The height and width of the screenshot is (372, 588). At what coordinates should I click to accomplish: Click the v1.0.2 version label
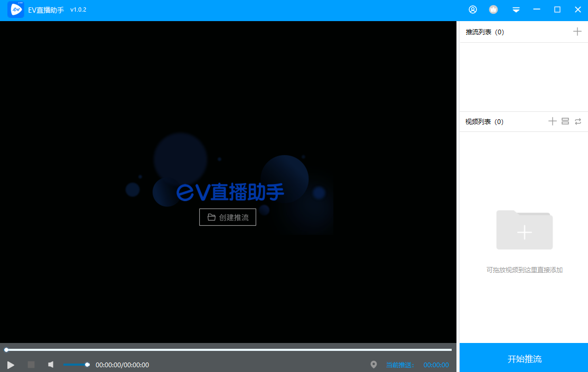(78, 9)
